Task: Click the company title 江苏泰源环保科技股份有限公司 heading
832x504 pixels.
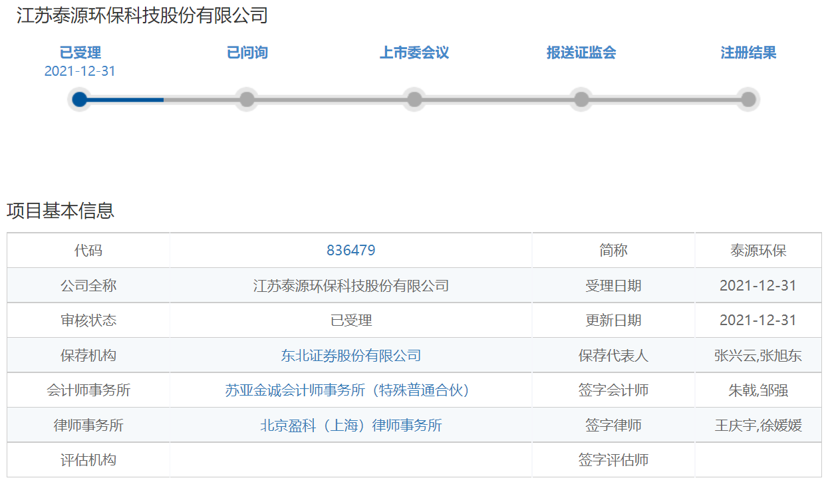Action: point(142,15)
